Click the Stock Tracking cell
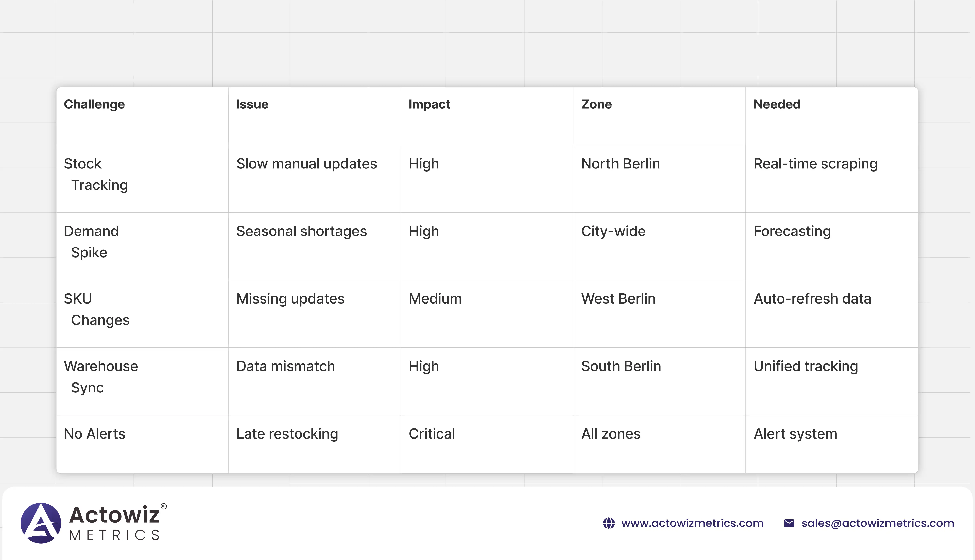The height and width of the screenshot is (560, 975). pyautogui.click(x=96, y=174)
